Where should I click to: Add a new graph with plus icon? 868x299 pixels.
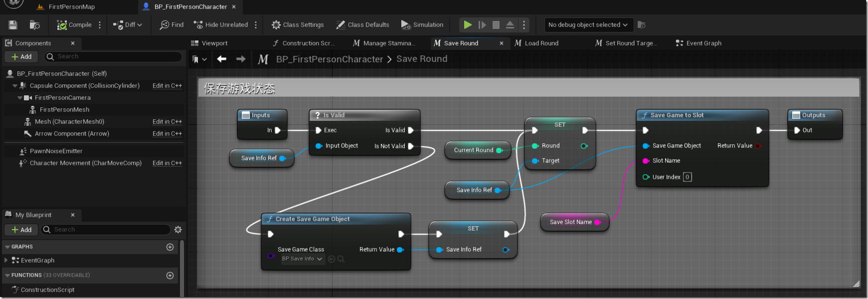tap(170, 247)
